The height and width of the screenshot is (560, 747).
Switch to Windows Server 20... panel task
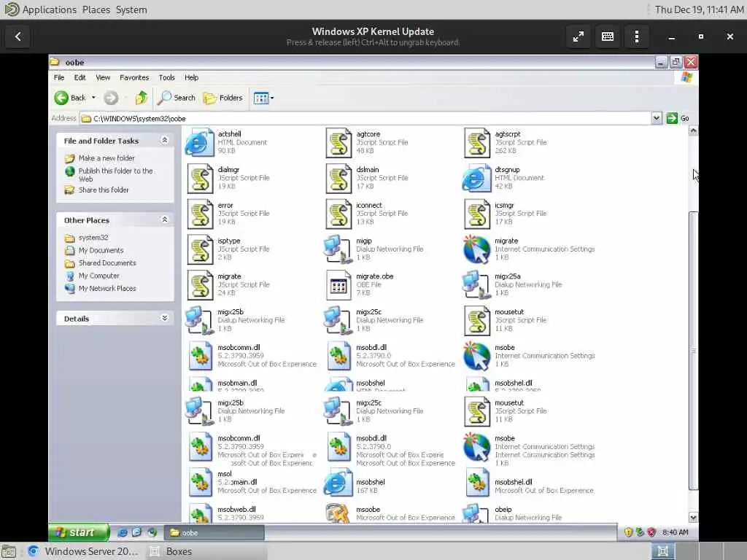point(82,551)
